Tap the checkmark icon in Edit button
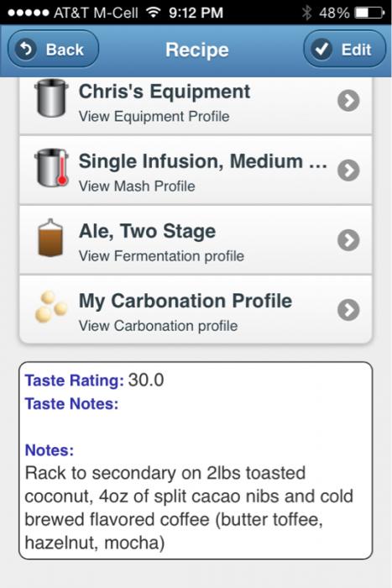Image resolution: width=392 pixels, height=588 pixels. pyautogui.click(x=321, y=49)
